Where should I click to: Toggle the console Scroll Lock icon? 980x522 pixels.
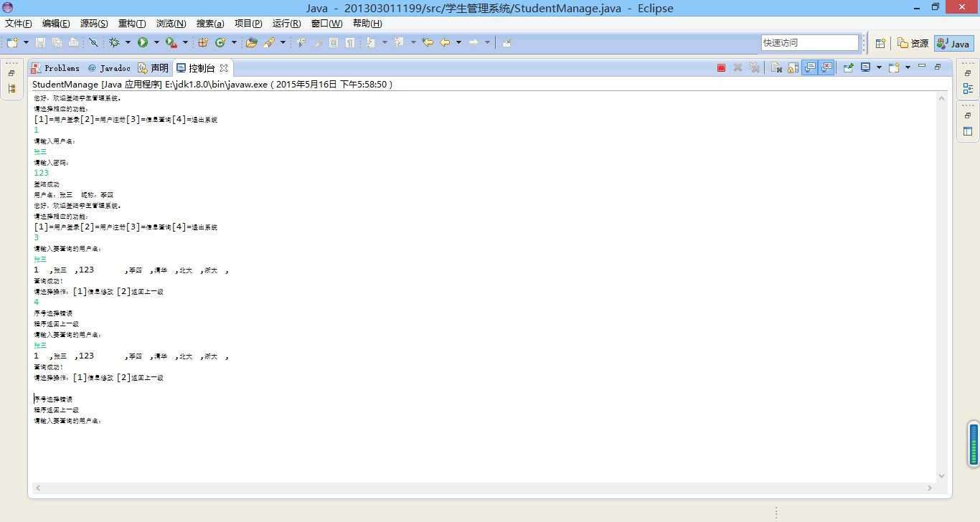(x=793, y=67)
